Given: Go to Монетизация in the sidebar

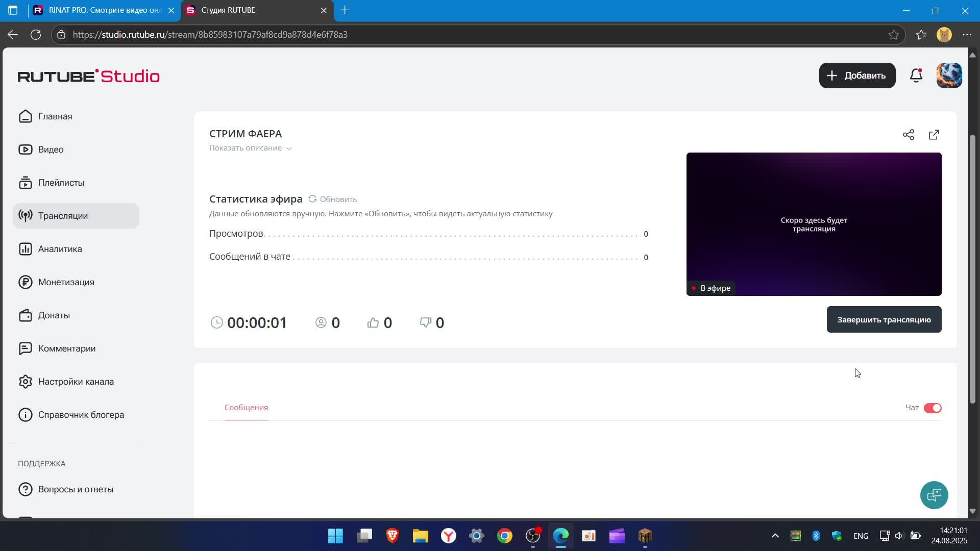Looking at the screenshot, I should pos(66,282).
